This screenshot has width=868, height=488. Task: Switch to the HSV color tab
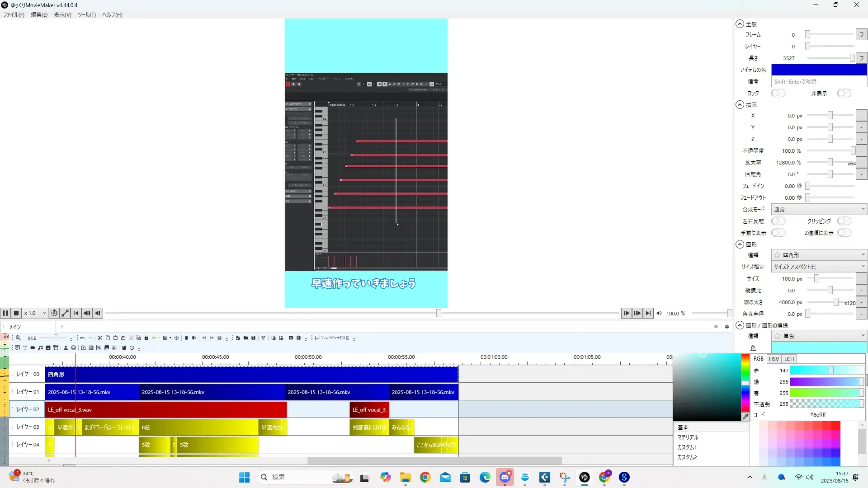[x=774, y=359]
